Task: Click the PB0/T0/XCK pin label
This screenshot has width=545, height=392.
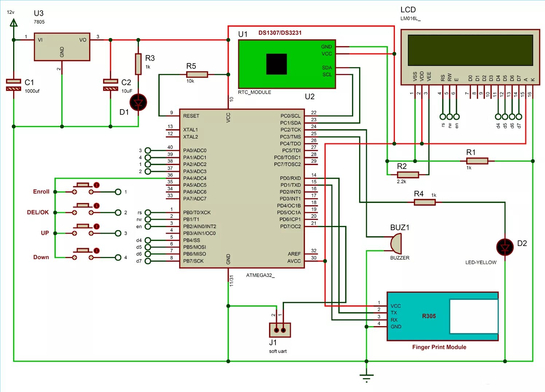Action: [x=197, y=213]
